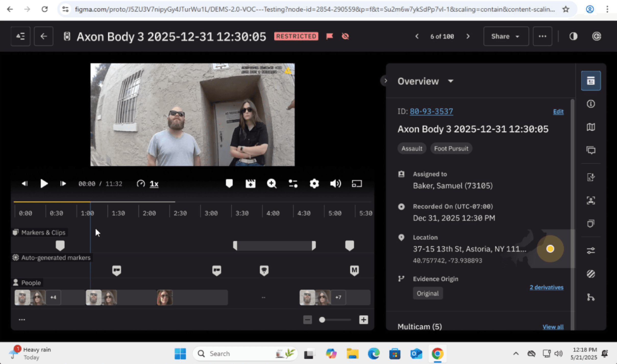Open the three-dots more options menu
The width and height of the screenshot is (617, 364).
pyautogui.click(x=542, y=36)
